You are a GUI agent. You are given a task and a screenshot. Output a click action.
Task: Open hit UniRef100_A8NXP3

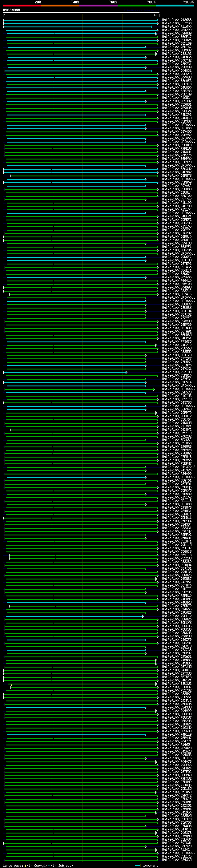(x=177, y=115)
